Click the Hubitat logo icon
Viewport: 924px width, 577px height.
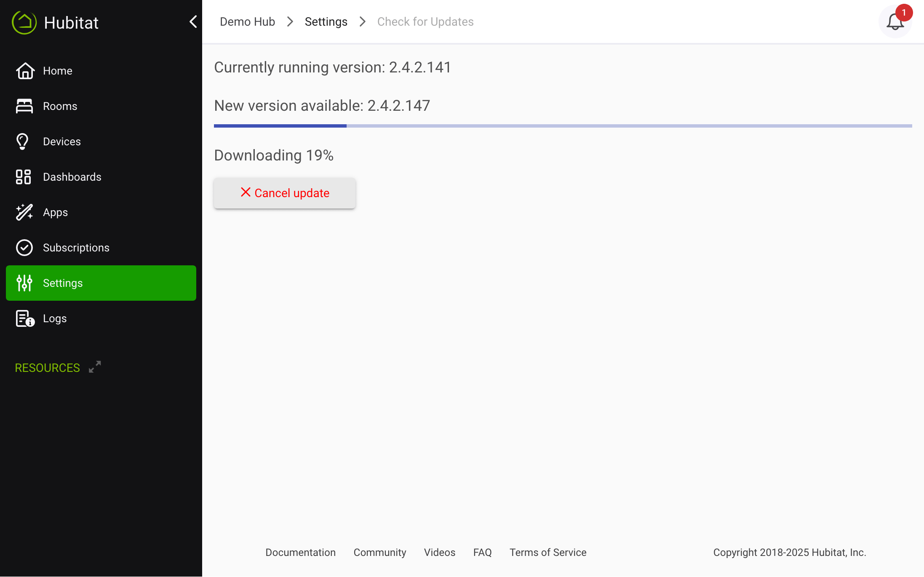[x=24, y=22]
